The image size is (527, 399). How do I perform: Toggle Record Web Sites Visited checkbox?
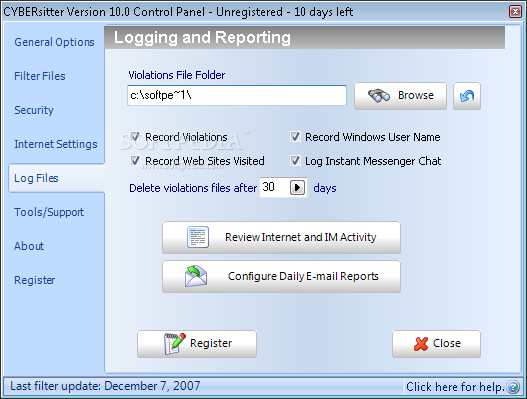[x=135, y=161]
